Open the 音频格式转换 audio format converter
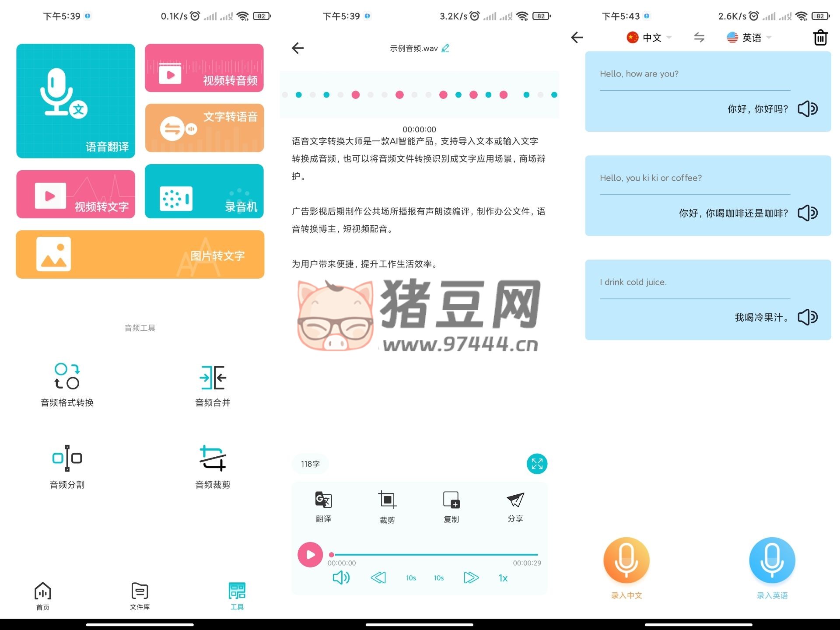The height and width of the screenshot is (630, 840). coord(67,384)
